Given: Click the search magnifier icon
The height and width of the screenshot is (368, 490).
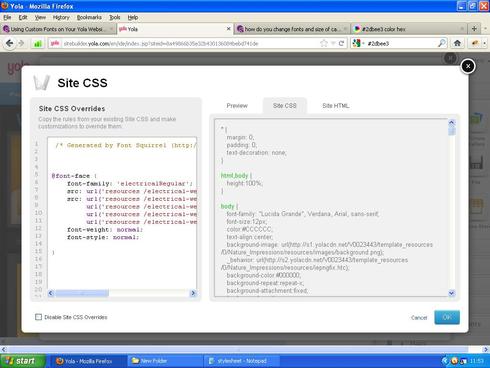Looking at the screenshot, I should pyautogui.click(x=442, y=43).
